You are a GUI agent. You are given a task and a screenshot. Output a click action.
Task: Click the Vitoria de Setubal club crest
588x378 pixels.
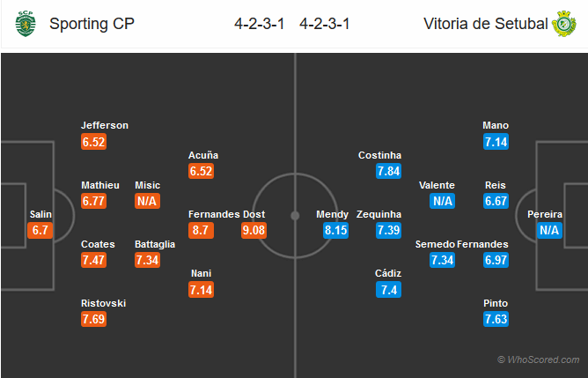[x=564, y=24]
